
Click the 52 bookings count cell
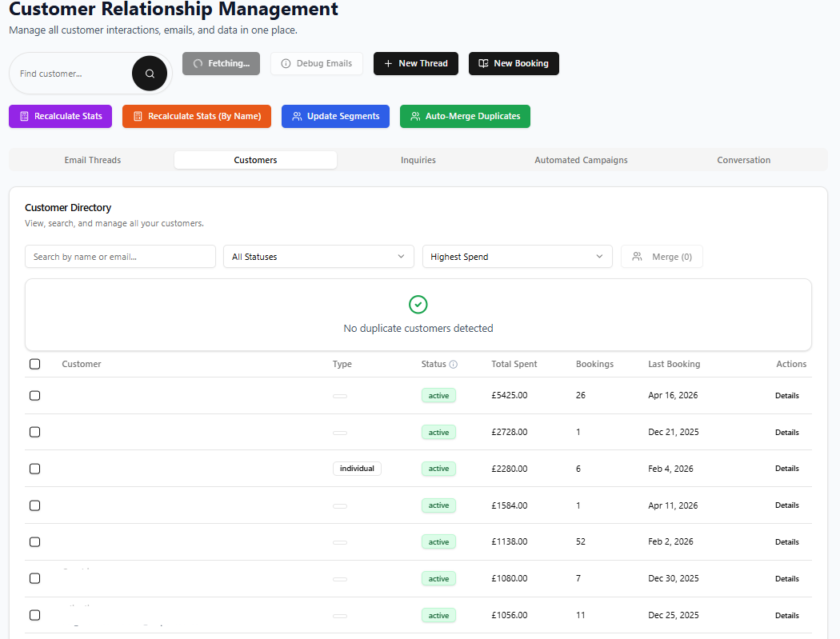[x=581, y=541]
